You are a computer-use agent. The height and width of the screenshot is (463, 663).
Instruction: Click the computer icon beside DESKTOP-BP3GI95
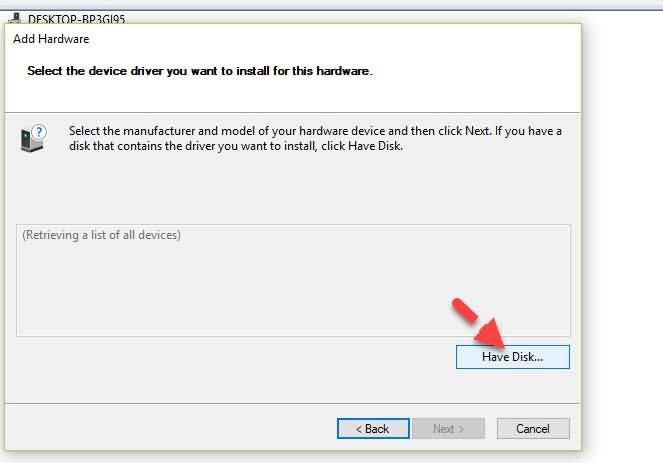pos(15,18)
